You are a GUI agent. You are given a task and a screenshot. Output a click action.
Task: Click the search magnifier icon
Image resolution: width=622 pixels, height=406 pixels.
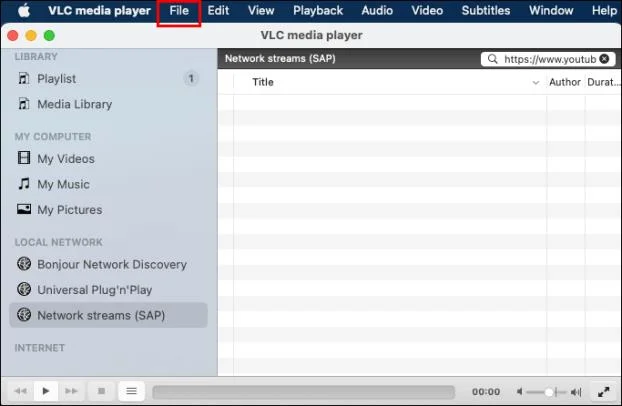(492, 59)
